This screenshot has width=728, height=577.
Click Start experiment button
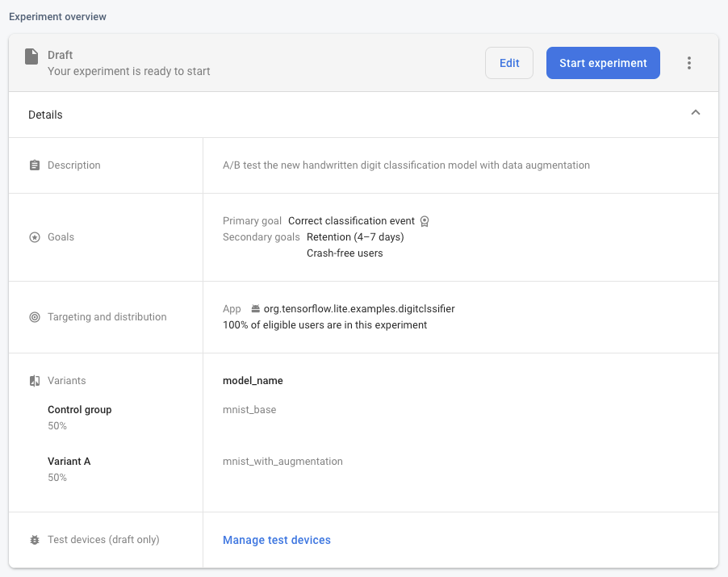[x=603, y=63]
